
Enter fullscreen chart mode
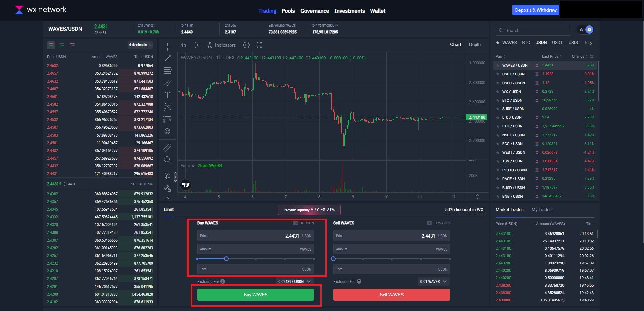259,45
